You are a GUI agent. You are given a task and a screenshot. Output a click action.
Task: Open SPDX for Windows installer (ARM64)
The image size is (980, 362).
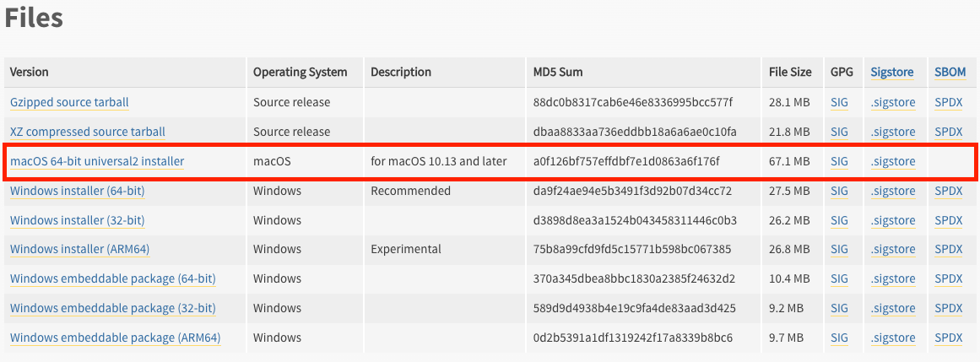(x=948, y=250)
